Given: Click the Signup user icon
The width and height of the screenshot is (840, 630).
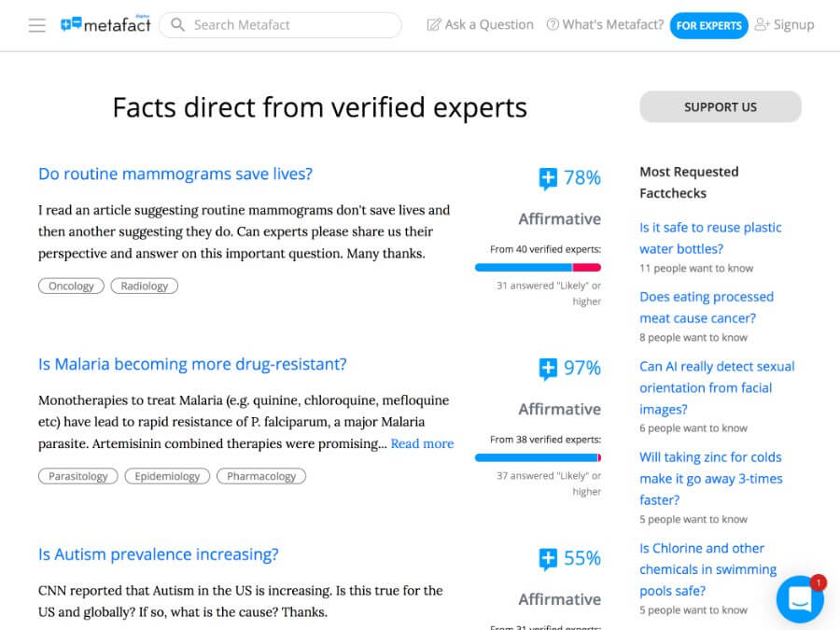Looking at the screenshot, I should tap(763, 25).
